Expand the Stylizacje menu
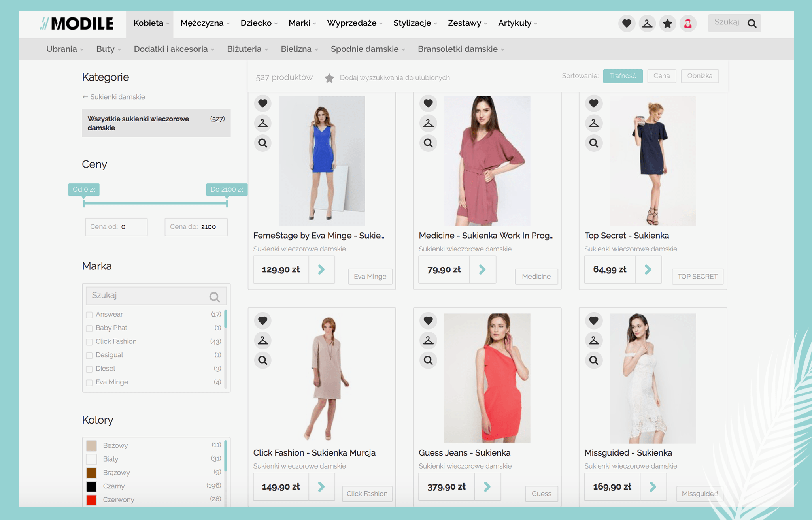The image size is (812, 520). (x=415, y=23)
